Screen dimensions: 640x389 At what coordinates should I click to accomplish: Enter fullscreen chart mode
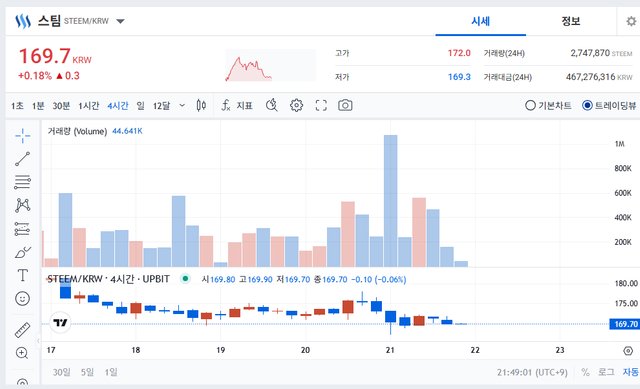tap(321, 106)
